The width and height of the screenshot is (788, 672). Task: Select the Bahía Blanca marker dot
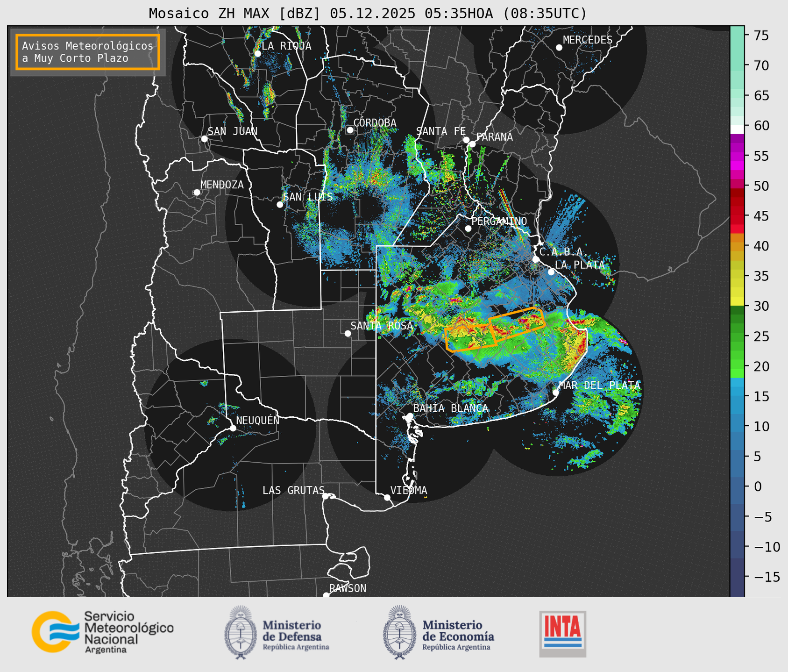(410, 416)
